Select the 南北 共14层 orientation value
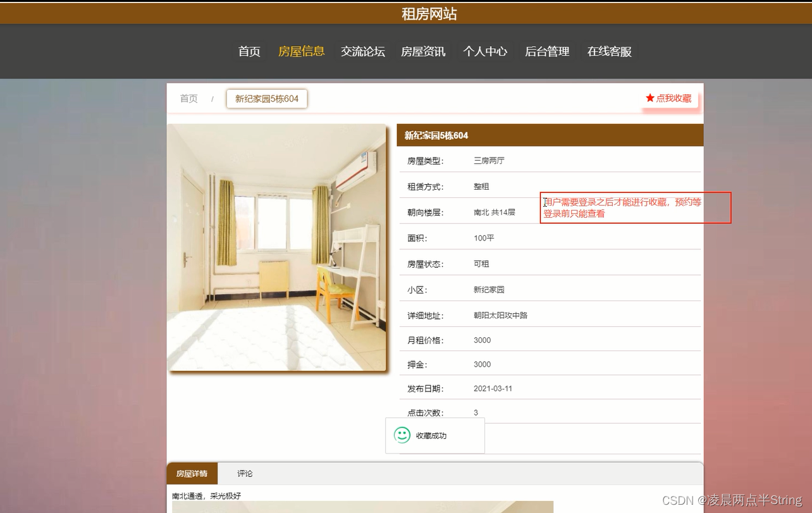Viewport: 812px width, 513px height. (x=495, y=213)
